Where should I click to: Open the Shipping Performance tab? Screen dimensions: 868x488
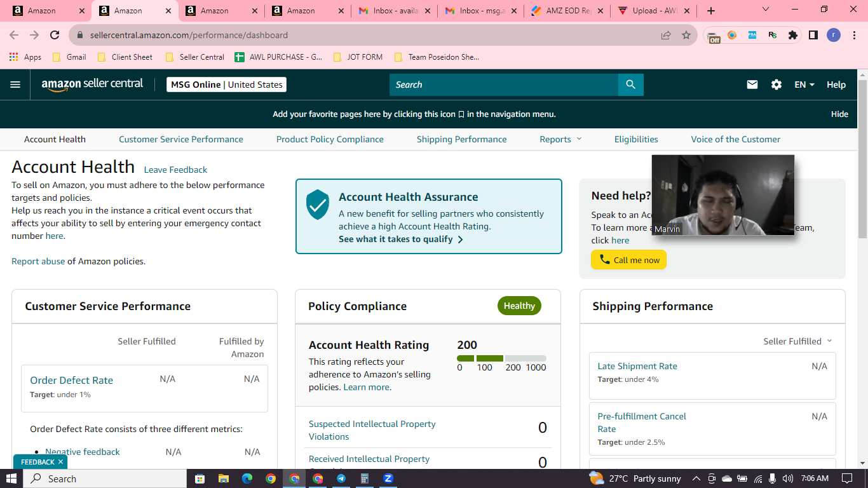coord(462,139)
